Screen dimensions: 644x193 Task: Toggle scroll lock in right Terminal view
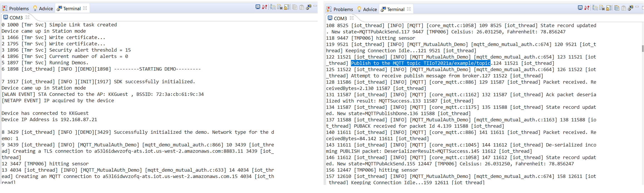tap(609, 8)
